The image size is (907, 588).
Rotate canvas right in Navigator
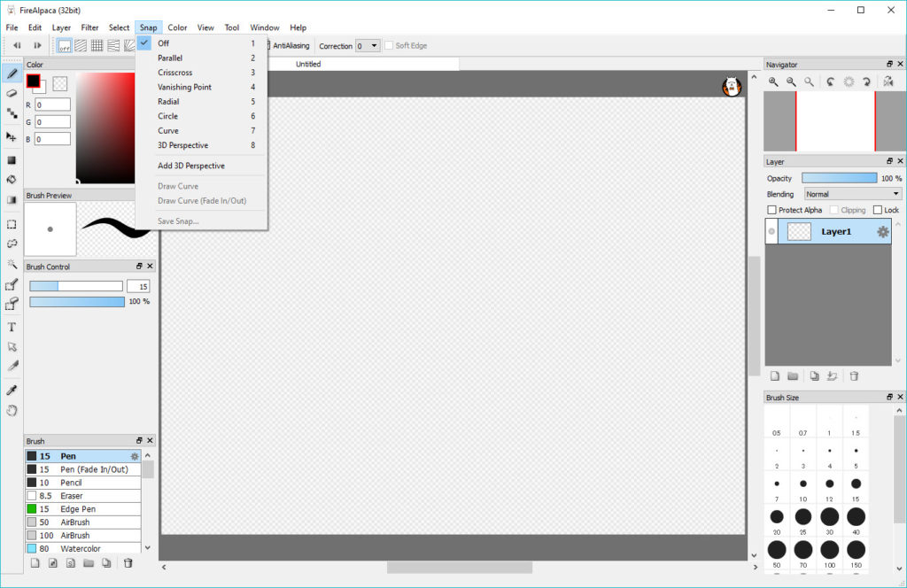point(866,82)
